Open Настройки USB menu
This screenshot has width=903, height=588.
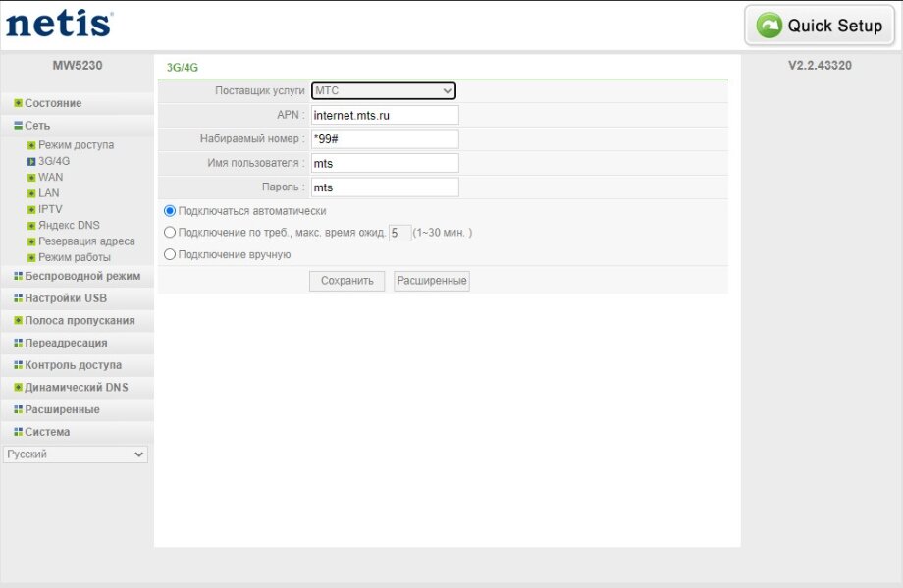(66, 298)
